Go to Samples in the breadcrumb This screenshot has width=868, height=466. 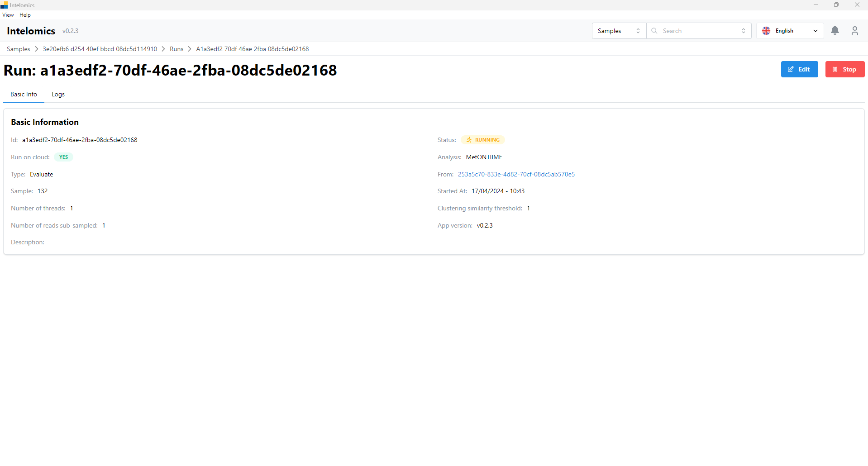[18, 49]
